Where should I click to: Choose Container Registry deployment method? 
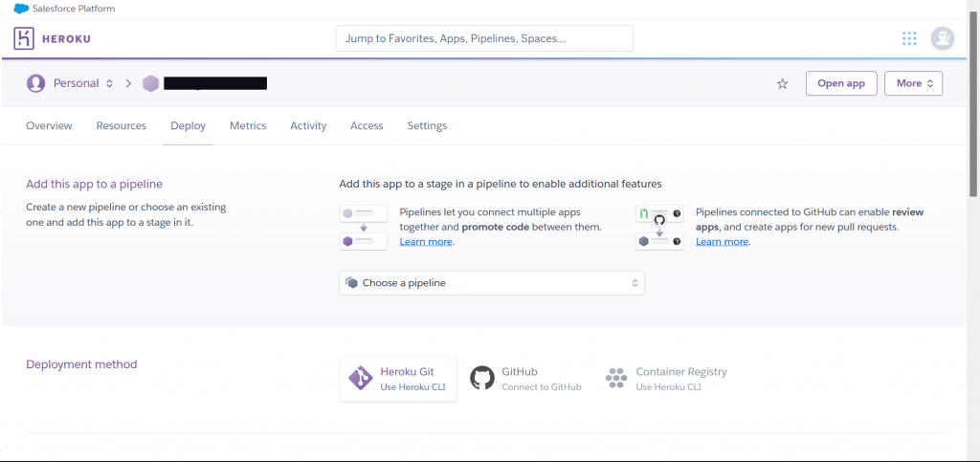[x=666, y=379]
